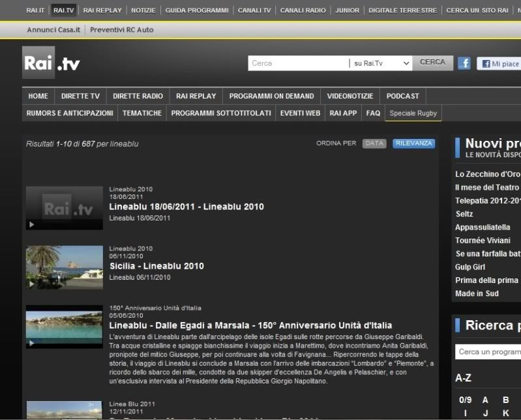This screenshot has height=420, width=521.
Task: Click the Cerca search input field
Action: 298,63
